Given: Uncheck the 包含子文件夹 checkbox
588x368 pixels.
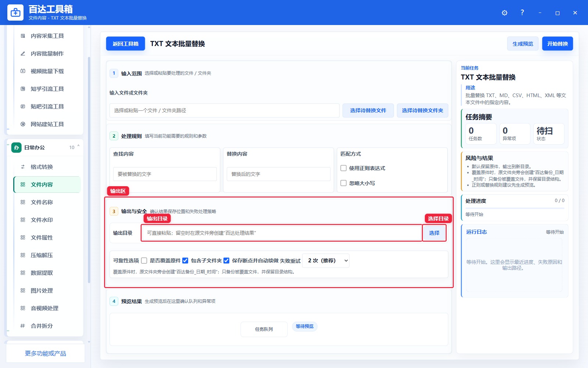Looking at the screenshot, I should [x=185, y=261].
